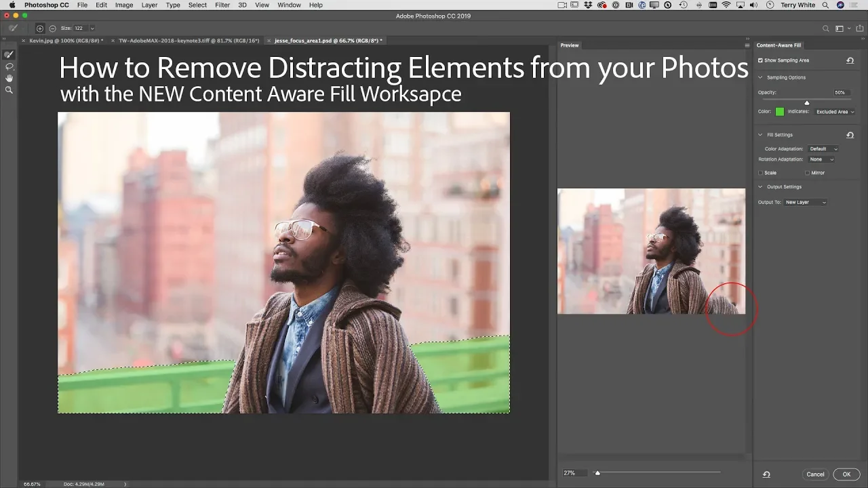This screenshot has height=488, width=868.
Task: Open the Help menu
Action: 316,5
